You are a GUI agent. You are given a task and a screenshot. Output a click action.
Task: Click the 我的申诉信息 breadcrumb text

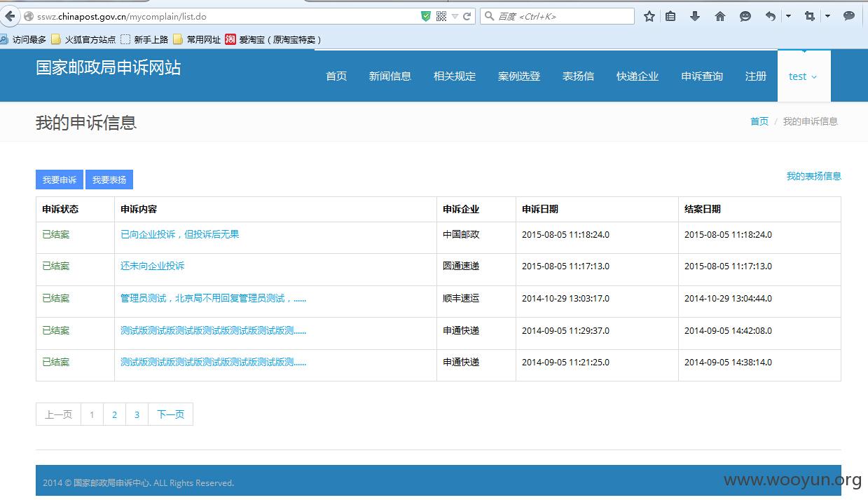tap(811, 121)
